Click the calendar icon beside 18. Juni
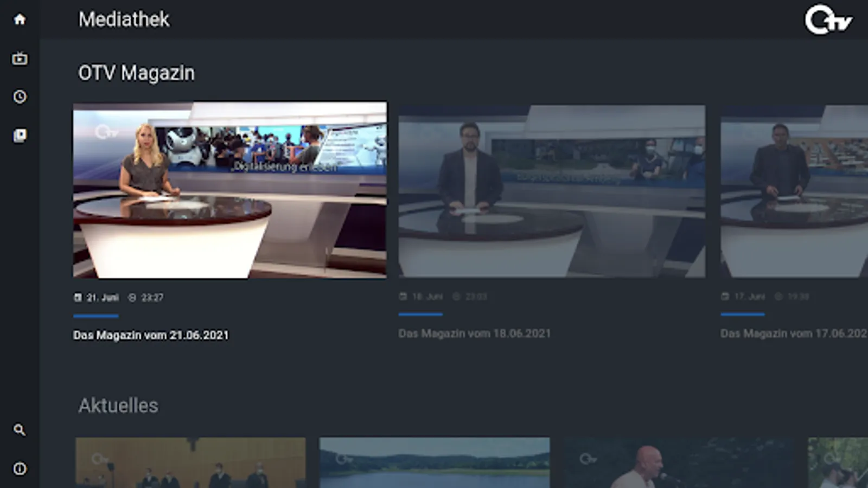This screenshot has width=868, height=488. coord(403,296)
